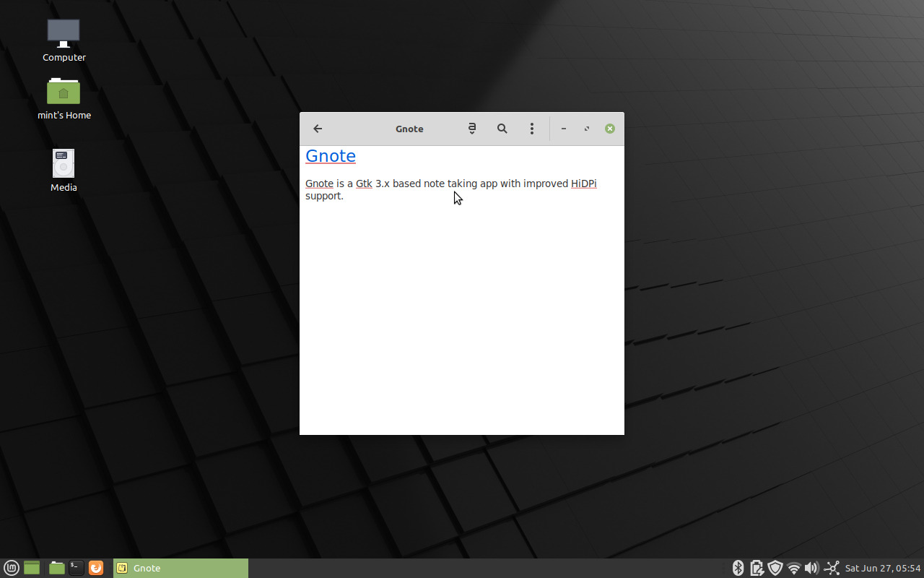The height and width of the screenshot is (578, 924).
Task: Open the Bluetooth tray icon
Action: (x=738, y=568)
